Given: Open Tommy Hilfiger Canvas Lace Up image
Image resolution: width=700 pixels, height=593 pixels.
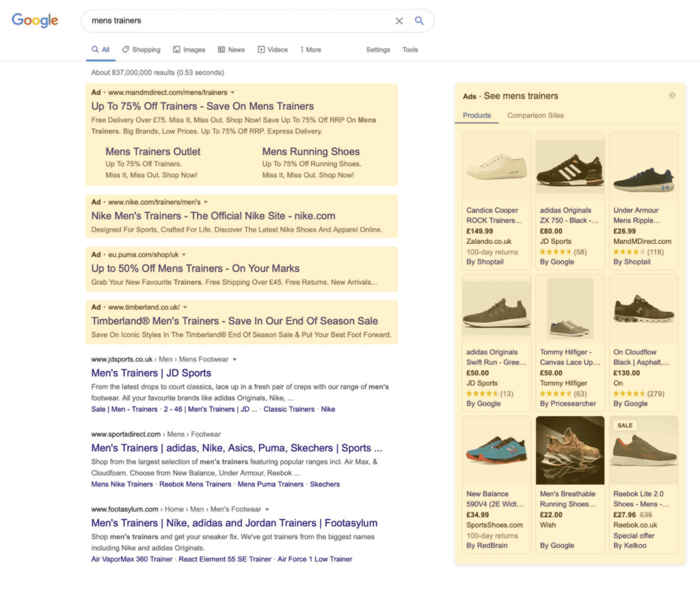Looking at the screenshot, I should coord(570,309).
